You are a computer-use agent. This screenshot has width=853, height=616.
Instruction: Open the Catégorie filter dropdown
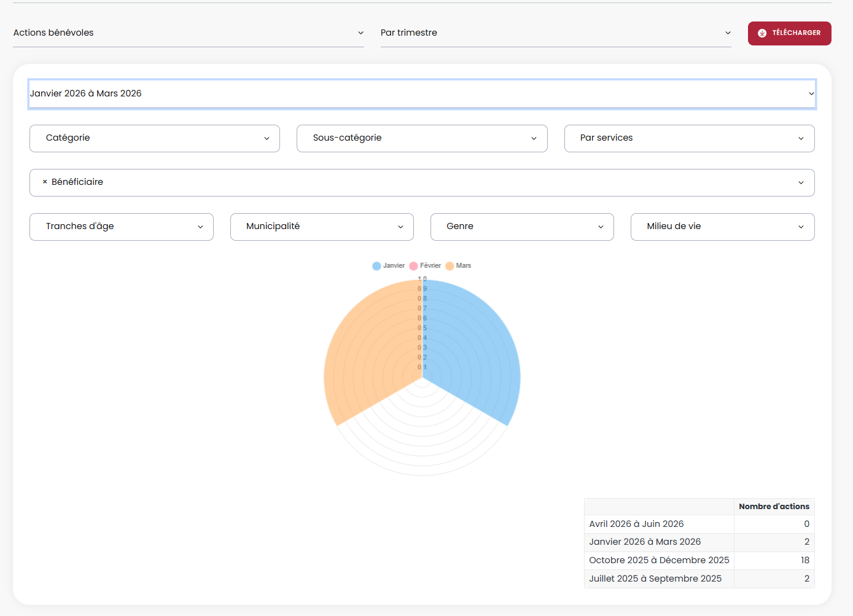point(155,138)
